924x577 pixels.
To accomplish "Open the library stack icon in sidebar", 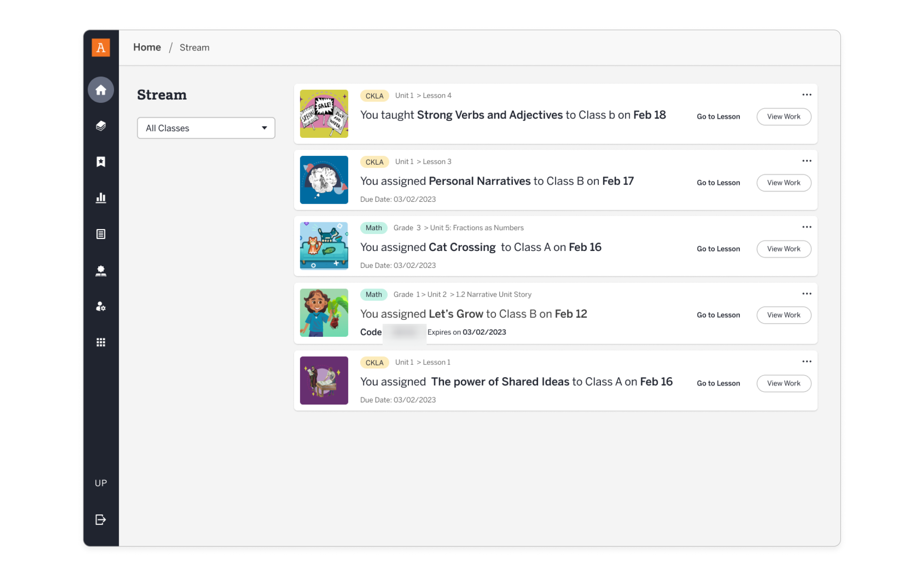I will pyautogui.click(x=101, y=126).
